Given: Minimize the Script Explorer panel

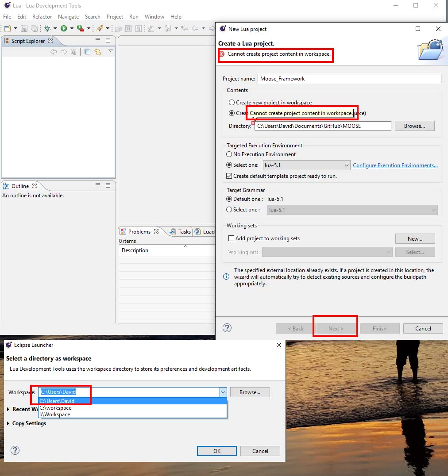Looking at the screenshot, I should tap(98, 39).
